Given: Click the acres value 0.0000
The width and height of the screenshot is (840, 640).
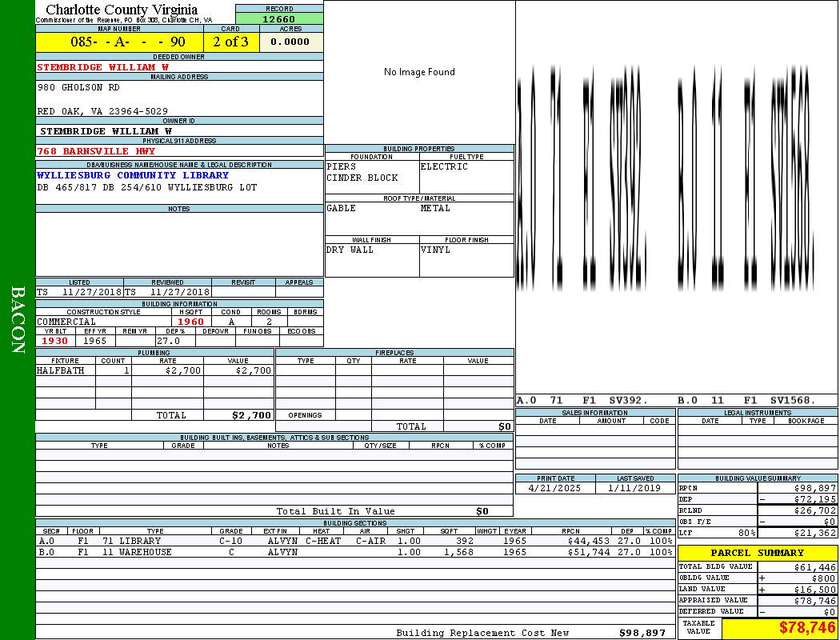Looking at the screenshot, I should click(x=290, y=42).
